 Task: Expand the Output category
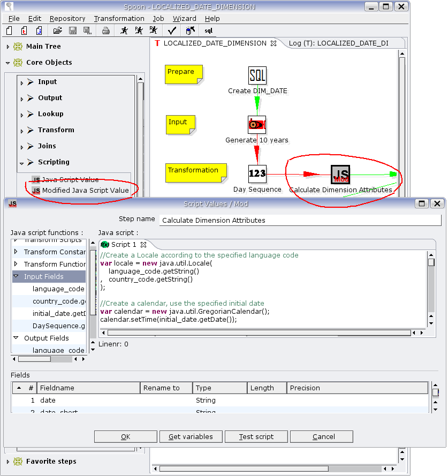pos(22,99)
